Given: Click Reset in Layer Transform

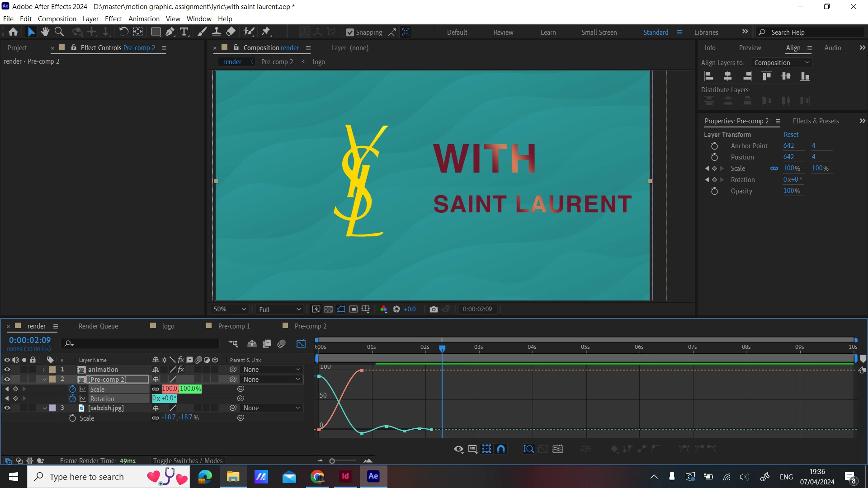Looking at the screenshot, I should 791,134.
